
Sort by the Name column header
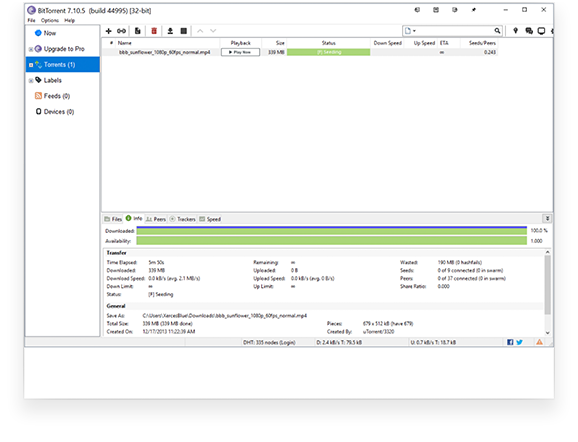168,43
